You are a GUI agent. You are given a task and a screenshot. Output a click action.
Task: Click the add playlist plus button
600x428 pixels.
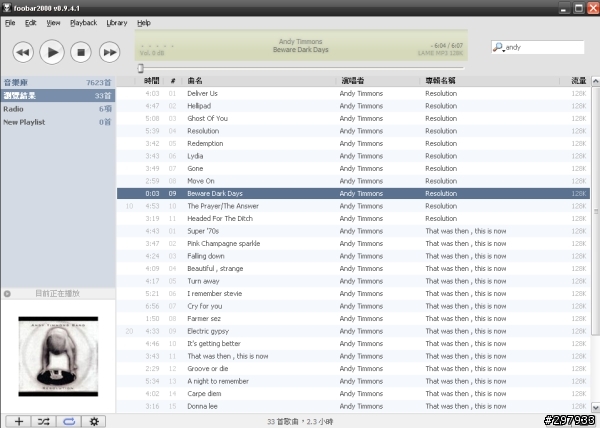click(x=19, y=421)
